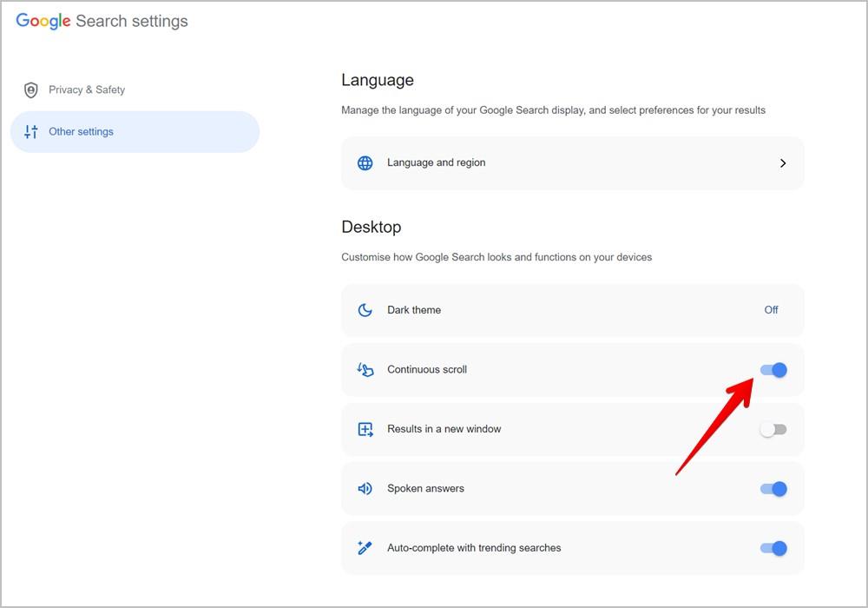
Task: Select Other settings in sidebar
Action: tap(135, 132)
